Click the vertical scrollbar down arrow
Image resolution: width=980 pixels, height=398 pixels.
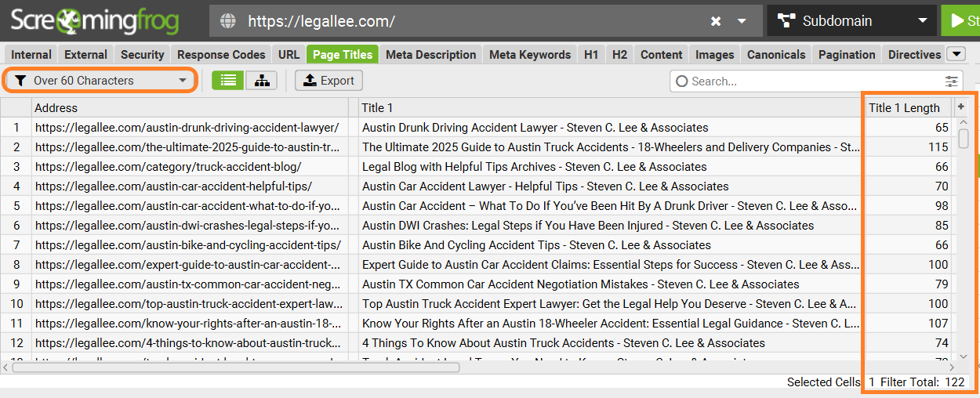pyautogui.click(x=964, y=356)
